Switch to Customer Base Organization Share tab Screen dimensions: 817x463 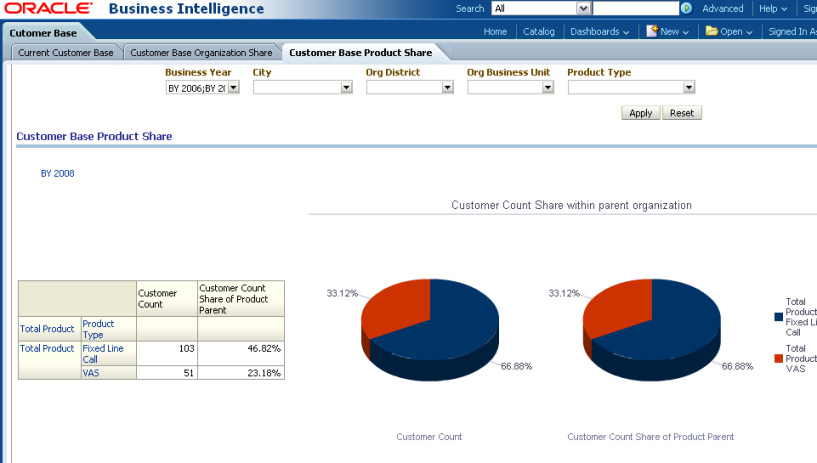[x=201, y=53]
